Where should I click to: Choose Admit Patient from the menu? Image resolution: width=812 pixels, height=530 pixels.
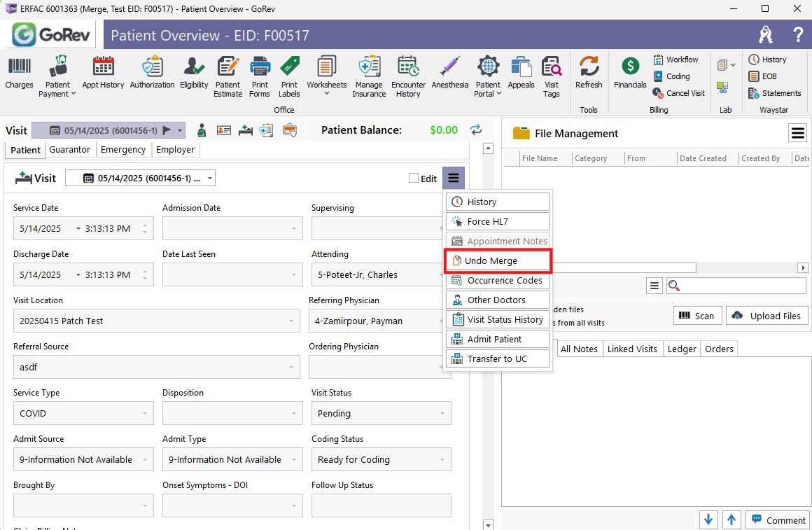click(498, 339)
